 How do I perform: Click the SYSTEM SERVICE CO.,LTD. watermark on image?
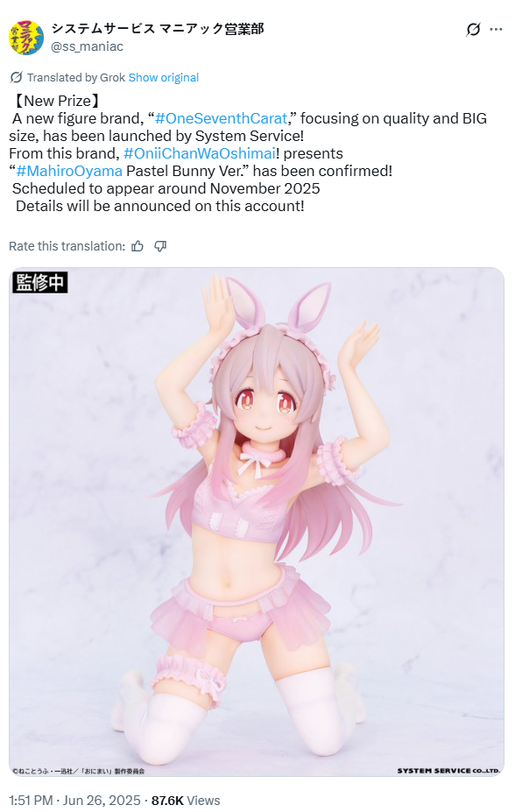pos(448,771)
